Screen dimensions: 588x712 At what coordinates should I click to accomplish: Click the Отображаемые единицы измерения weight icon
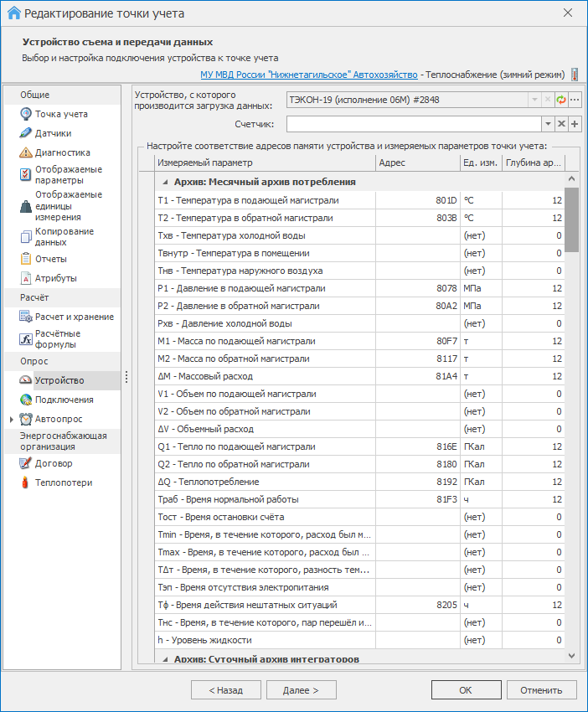(26, 206)
